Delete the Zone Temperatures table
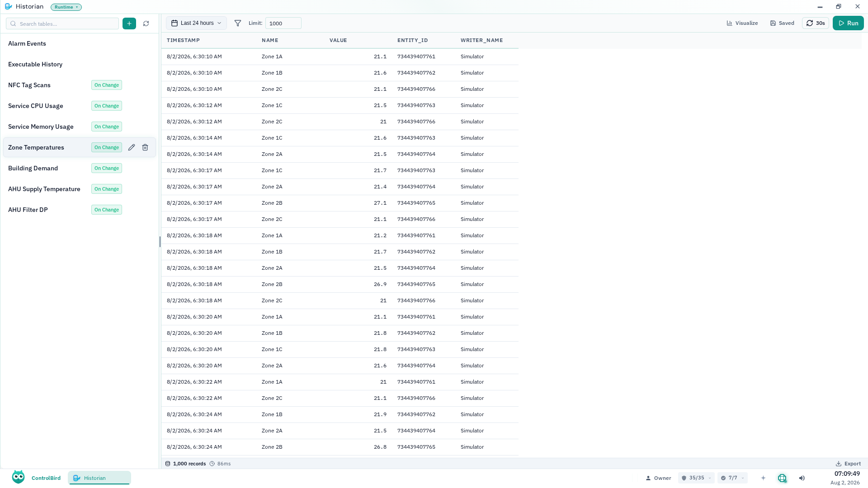 click(x=145, y=147)
